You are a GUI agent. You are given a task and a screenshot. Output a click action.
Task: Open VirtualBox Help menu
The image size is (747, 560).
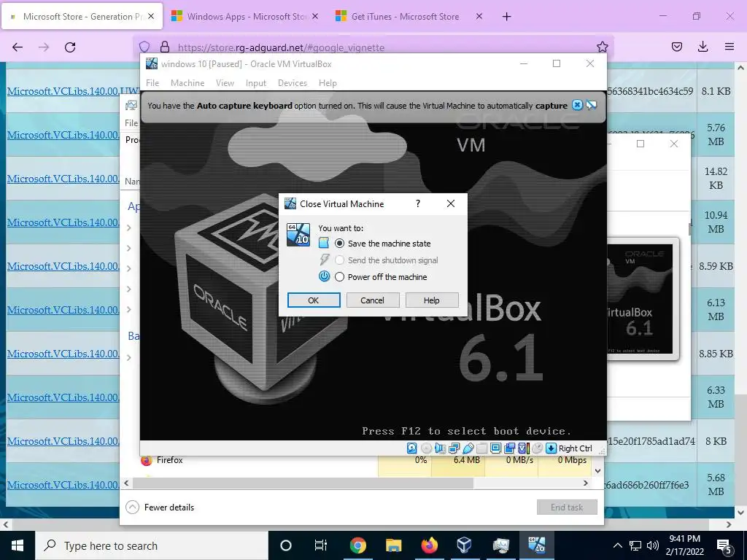point(328,83)
